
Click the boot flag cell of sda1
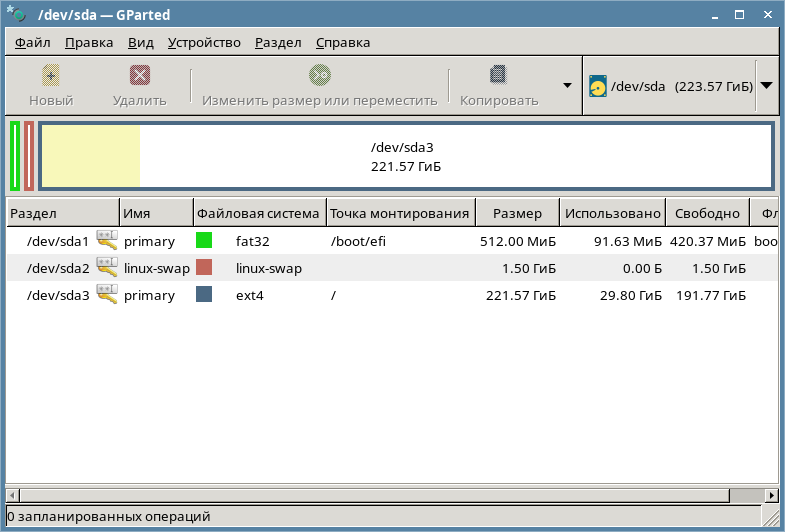tap(765, 241)
